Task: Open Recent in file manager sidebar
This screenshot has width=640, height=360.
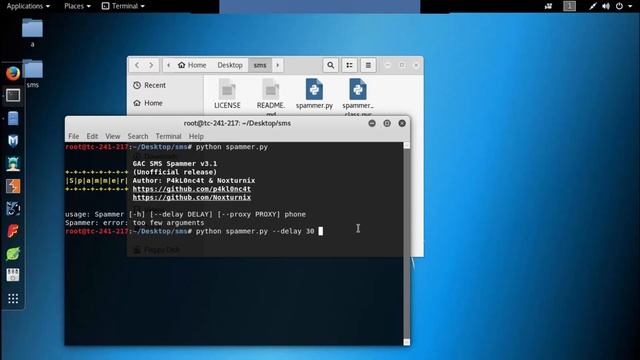Action: pos(149,85)
